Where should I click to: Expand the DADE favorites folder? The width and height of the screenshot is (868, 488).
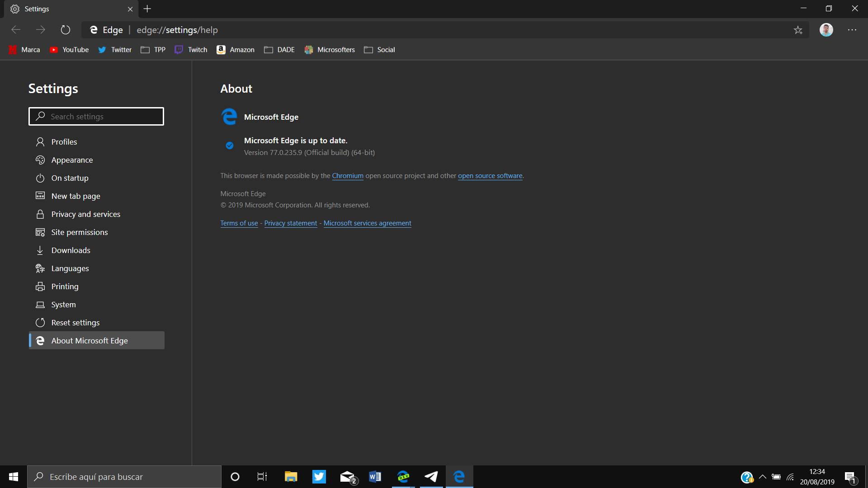pos(279,50)
